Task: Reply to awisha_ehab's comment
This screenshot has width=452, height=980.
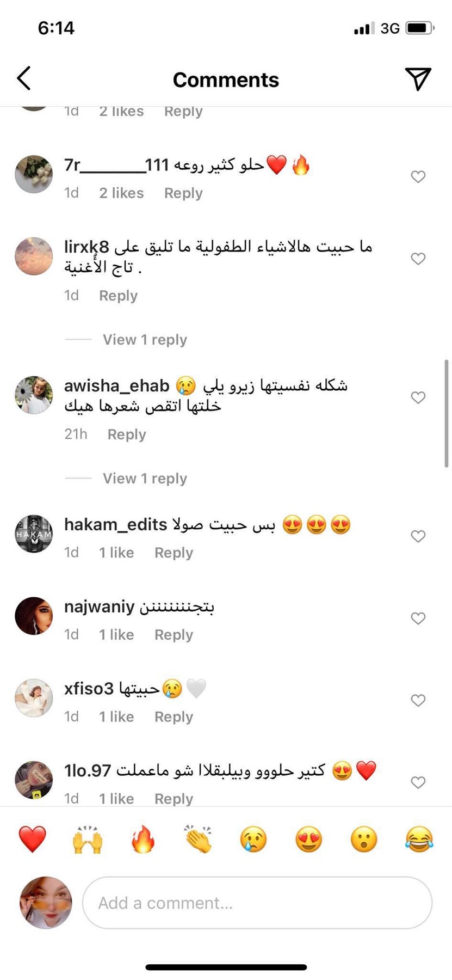Action: click(127, 434)
